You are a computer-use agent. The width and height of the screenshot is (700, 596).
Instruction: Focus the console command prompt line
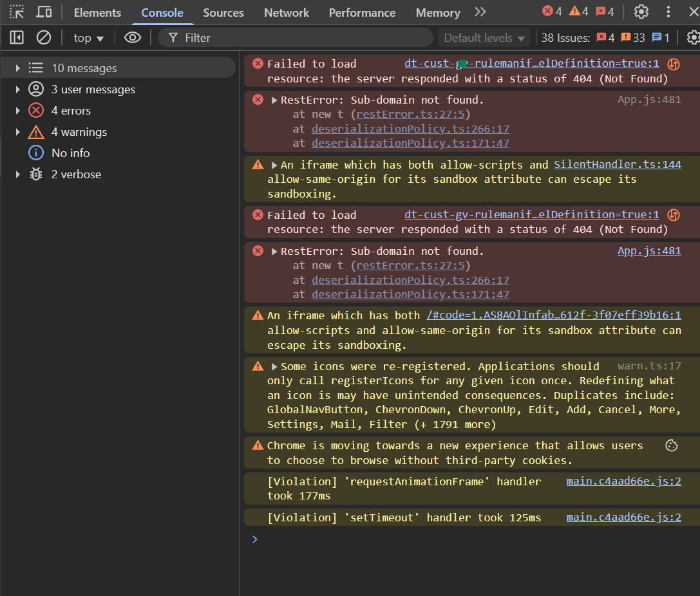(471, 539)
